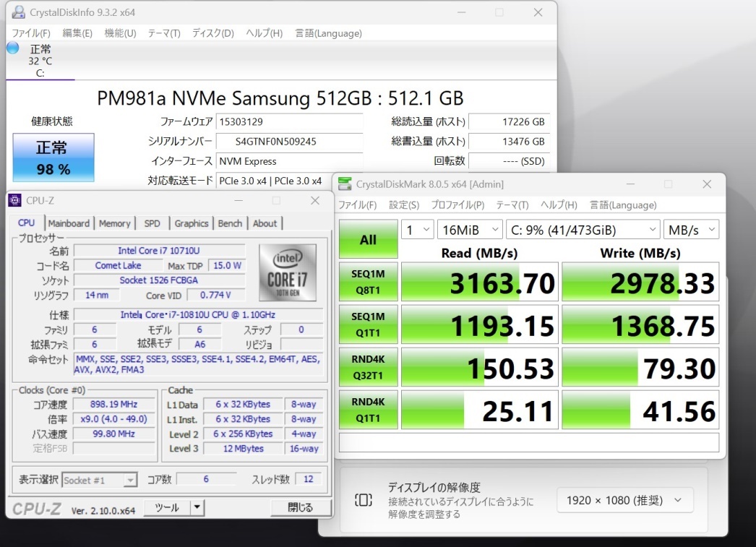756x547 pixels.
Task: Run the RND4K Q32T1 test
Action: click(x=369, y=367)
